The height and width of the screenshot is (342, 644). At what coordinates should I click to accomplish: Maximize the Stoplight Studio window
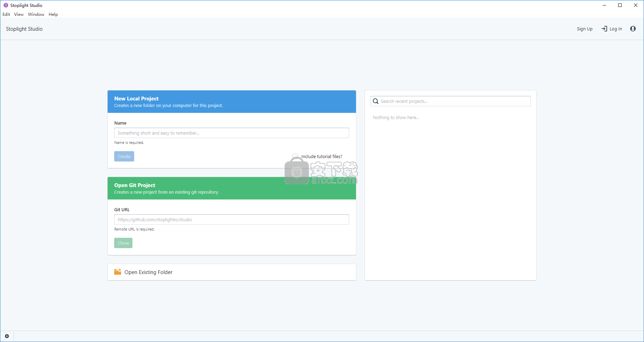point(620,5)
